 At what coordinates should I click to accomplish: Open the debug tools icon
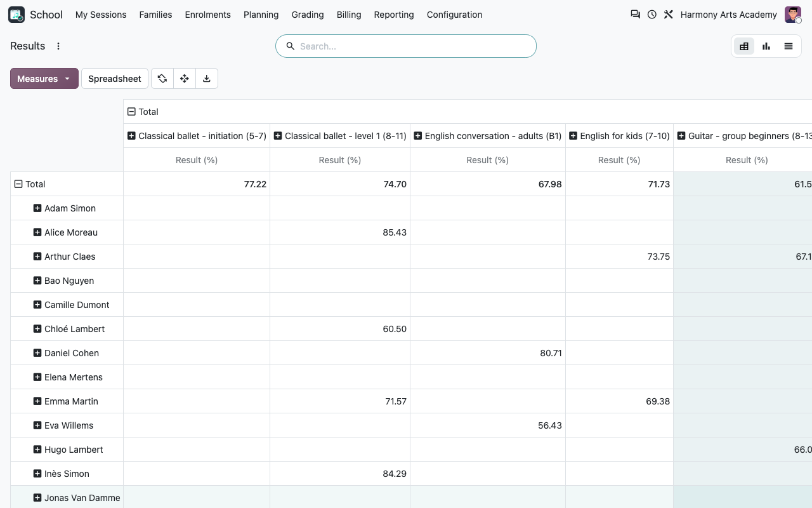point(669,15)
